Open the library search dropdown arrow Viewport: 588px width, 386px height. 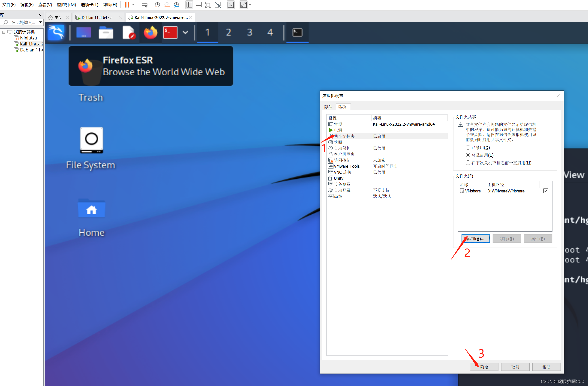[41, 22]
